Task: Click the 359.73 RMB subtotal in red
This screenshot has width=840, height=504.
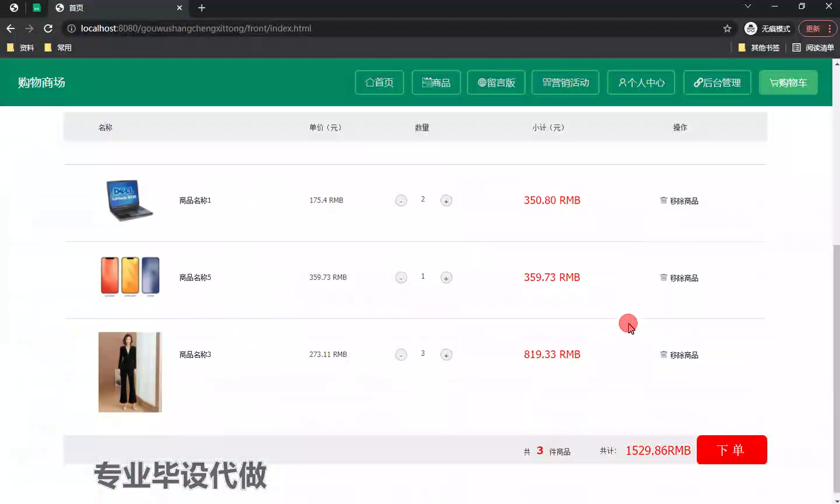Action: pyautogui.click(x=552, y=277)
